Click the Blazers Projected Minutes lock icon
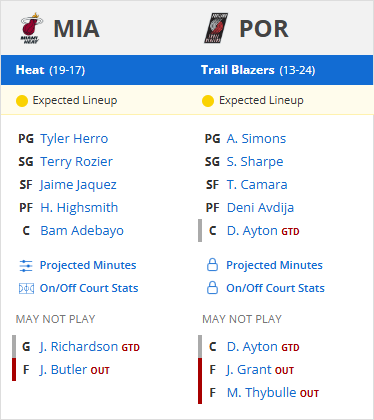Image resolution: width=374 pixels, height=420 pixels. (x=212, y=265)
